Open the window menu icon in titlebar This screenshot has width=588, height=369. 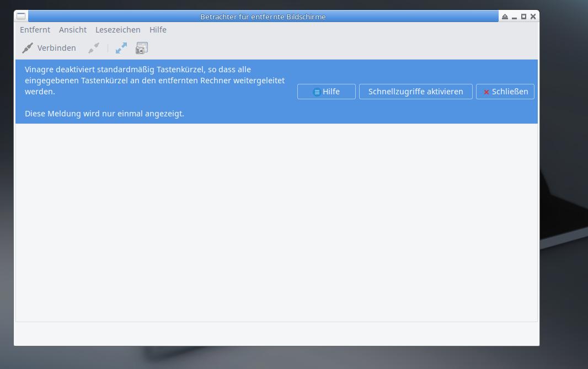pyautogui.click(x=21, y=16)
